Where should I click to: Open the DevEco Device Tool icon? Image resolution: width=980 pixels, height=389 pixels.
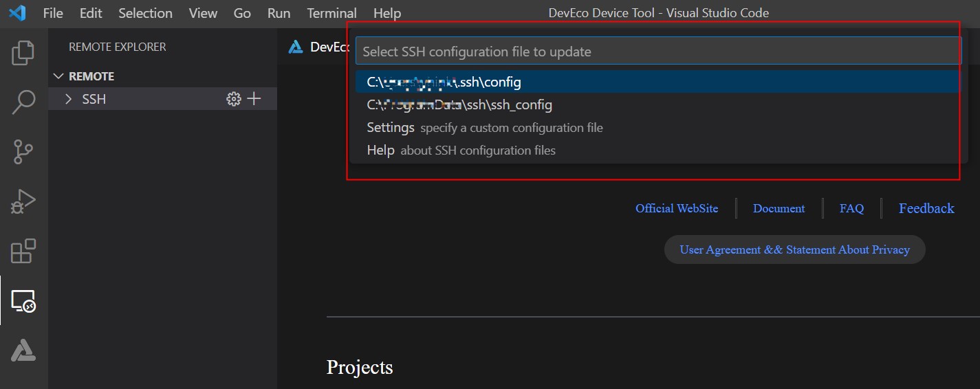click(23, 351)
